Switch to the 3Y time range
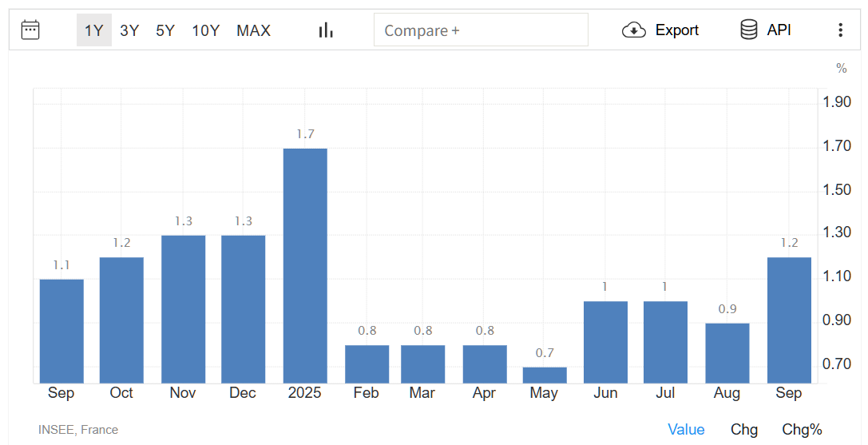 (x=129, y=30)
